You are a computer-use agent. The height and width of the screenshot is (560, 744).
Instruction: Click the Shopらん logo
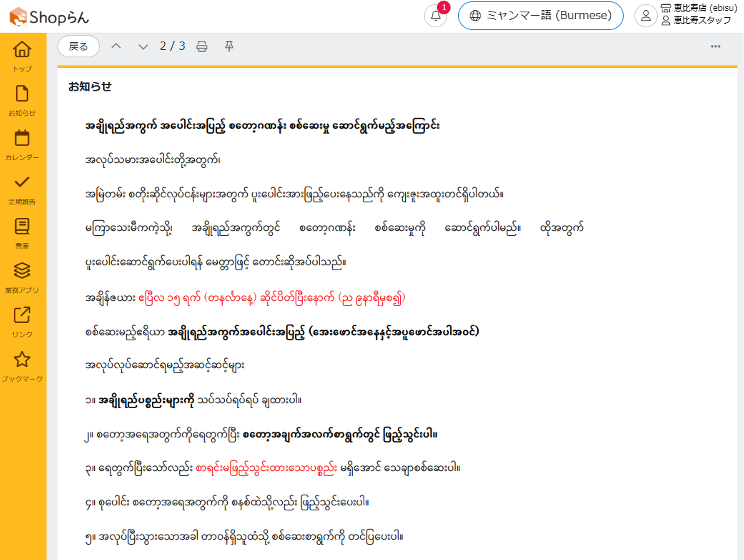pyautogui.click(x=49, y=17)
